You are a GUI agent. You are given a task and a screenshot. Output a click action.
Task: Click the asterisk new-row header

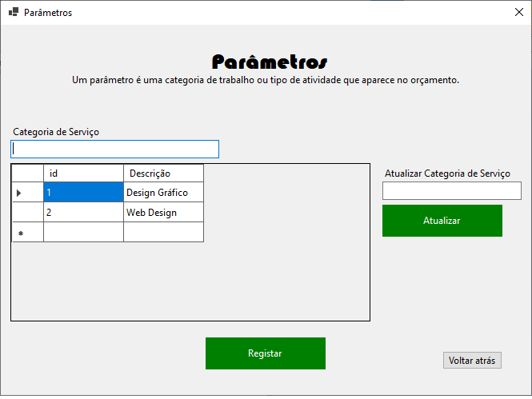point(27,233)
